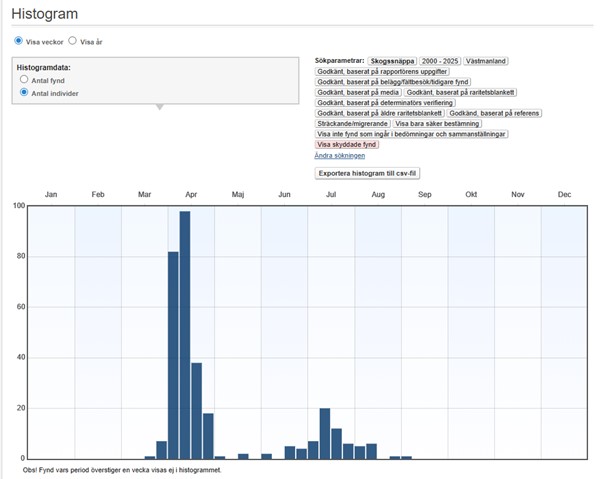Click the 'Apr' month label above chart
The height and width of the screenshot is (479, 601).
click(191, 194)
